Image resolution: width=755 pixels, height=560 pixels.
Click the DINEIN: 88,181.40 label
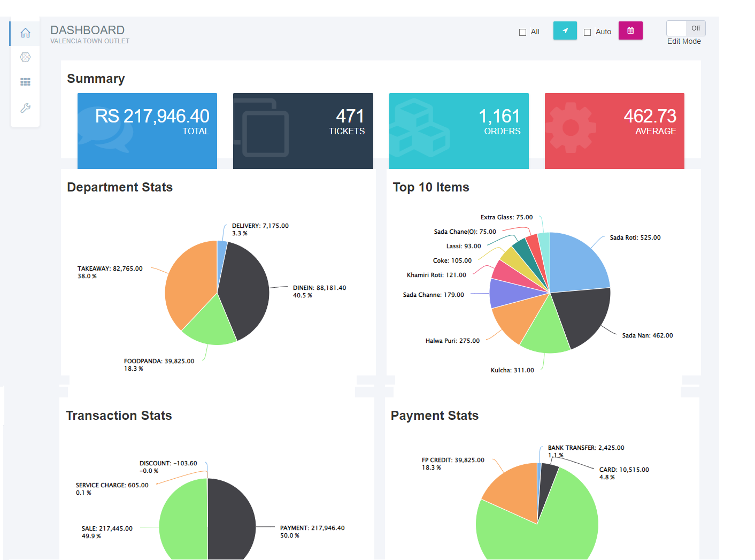(319, 288)
